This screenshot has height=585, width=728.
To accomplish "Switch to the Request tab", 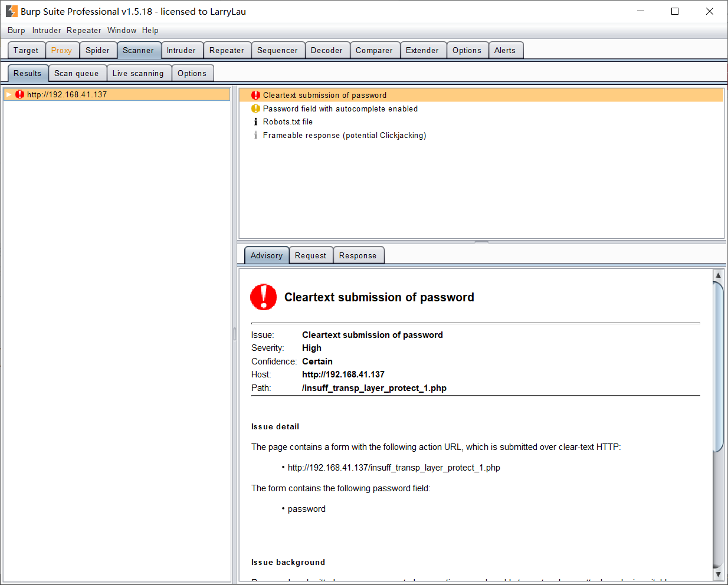I will click(311, 255).
